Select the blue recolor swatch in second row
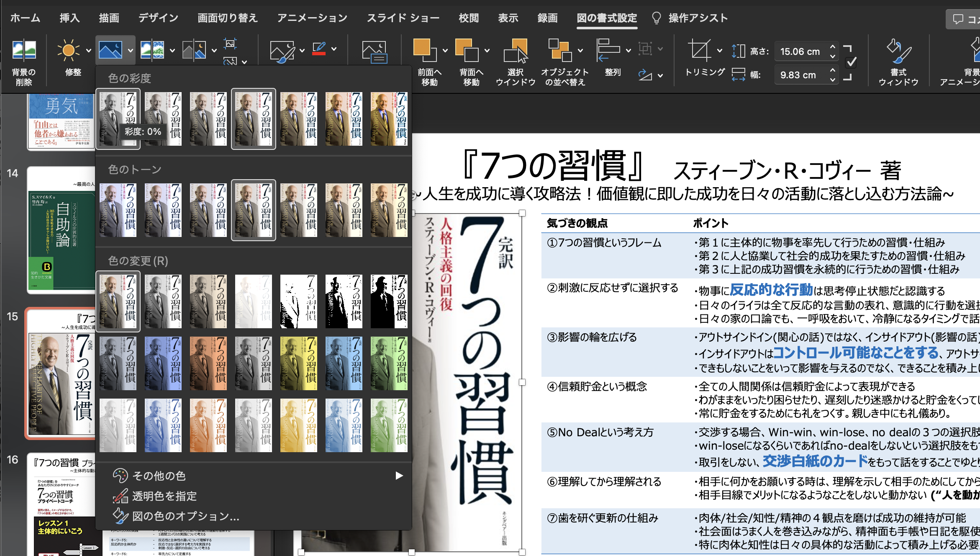Screen dimensions: 980x556 (163, 363)
